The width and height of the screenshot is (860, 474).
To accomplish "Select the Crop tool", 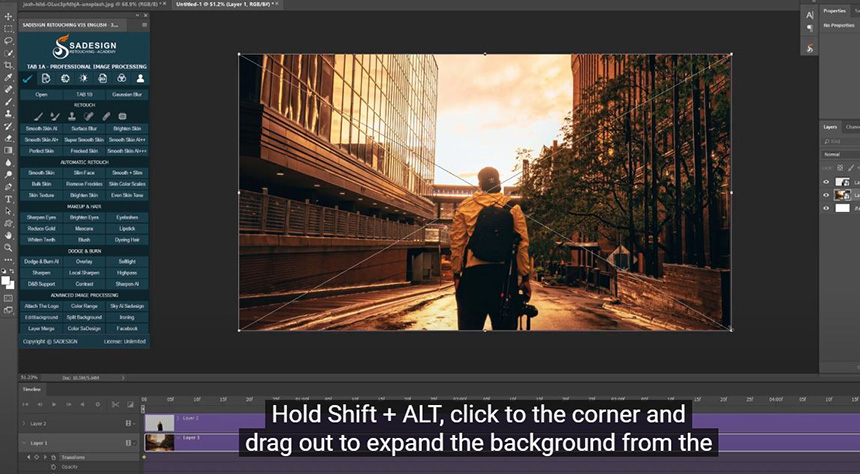I will [8, 65].
